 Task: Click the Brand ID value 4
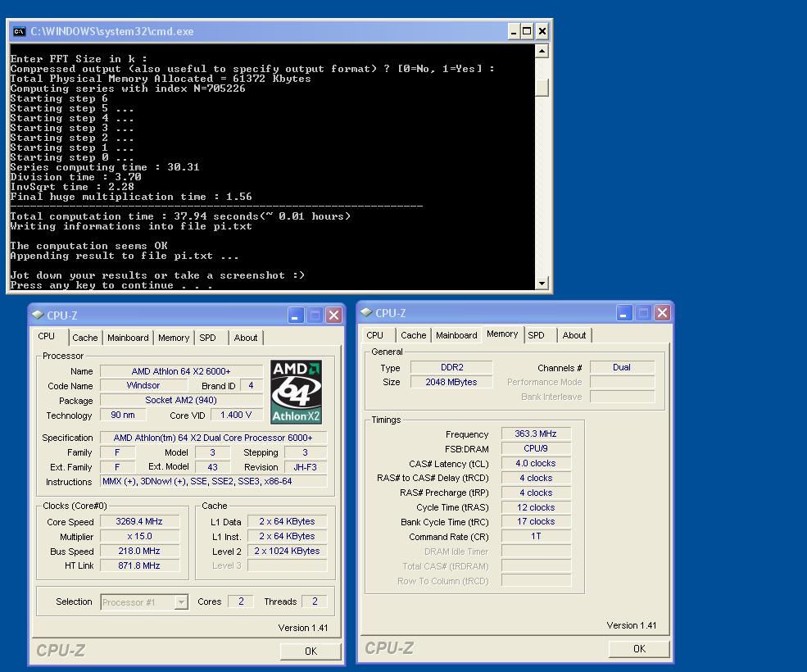[x=252, y=386]
